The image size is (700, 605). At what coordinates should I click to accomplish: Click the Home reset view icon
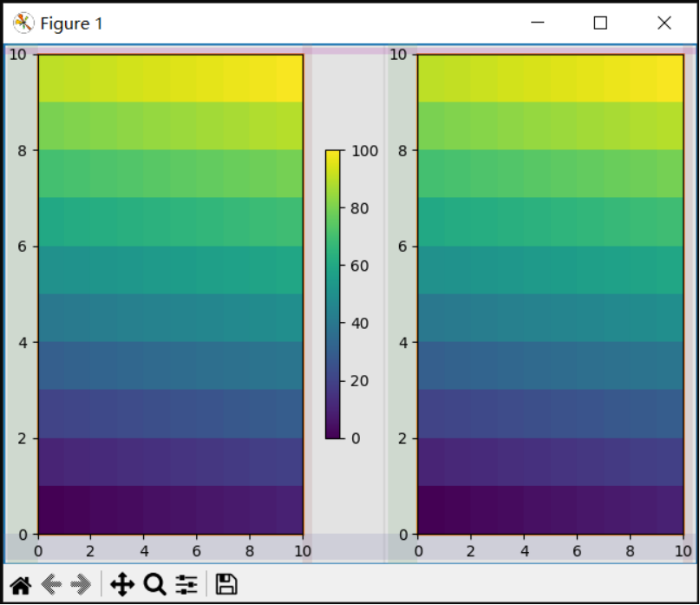tap(21, 585)
